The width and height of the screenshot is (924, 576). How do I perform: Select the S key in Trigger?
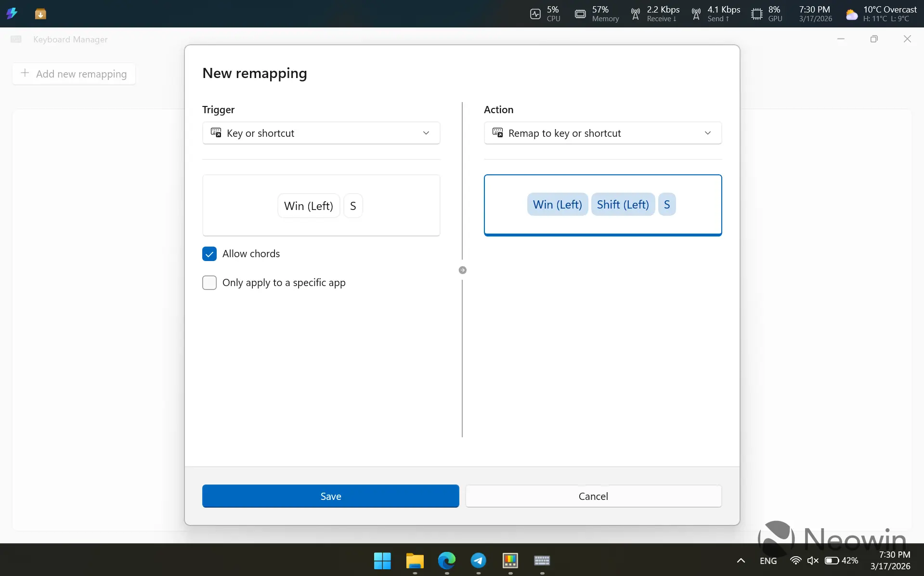(x=353, y=206)
